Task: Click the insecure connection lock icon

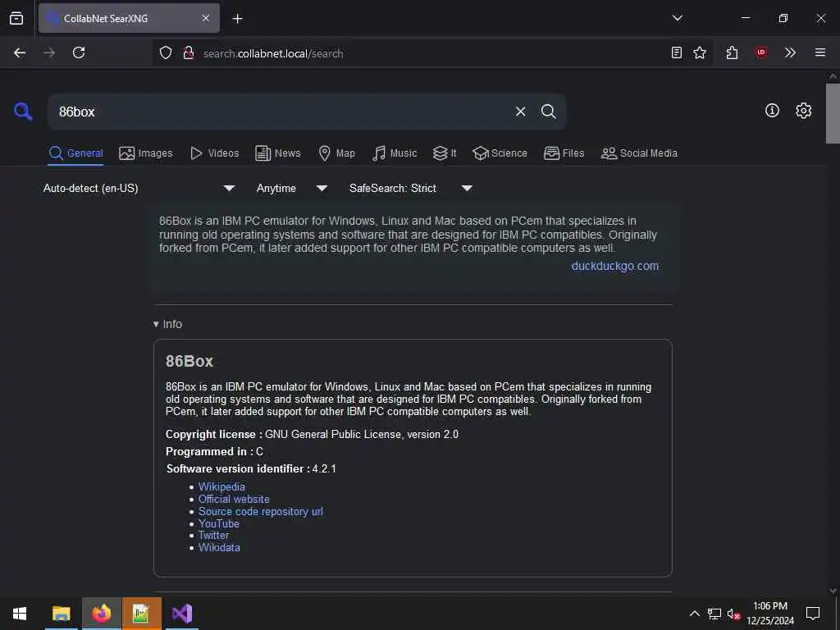Action: click(188, 52)
